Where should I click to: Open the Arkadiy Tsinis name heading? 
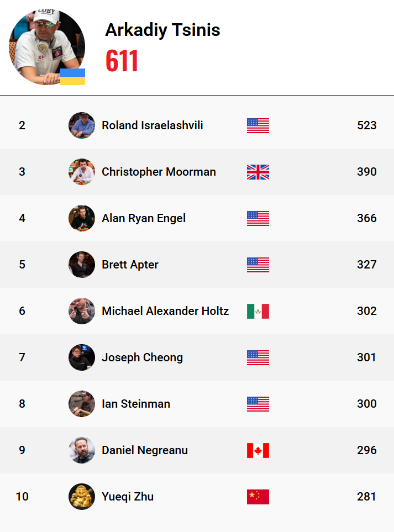click(x=162, y=30)
